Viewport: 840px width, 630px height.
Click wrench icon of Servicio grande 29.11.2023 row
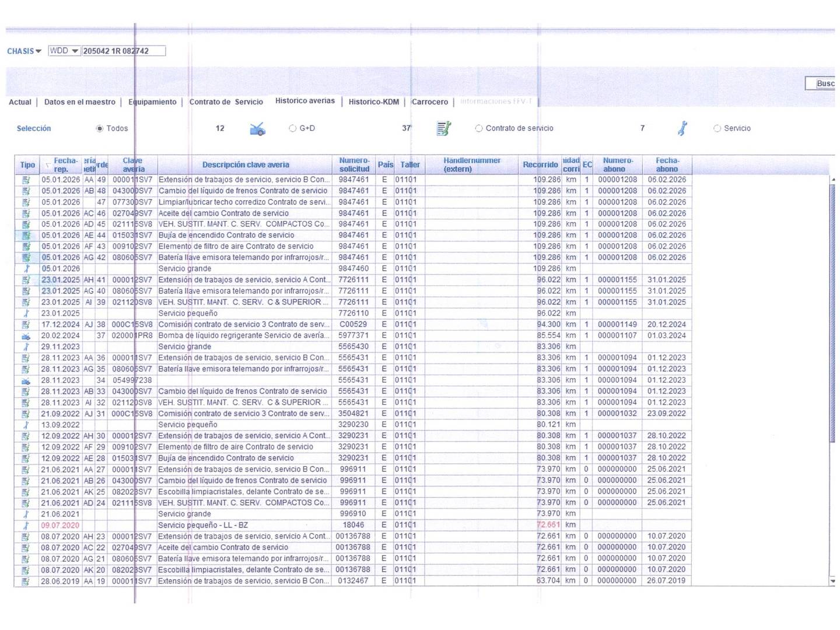(x=26, y=347)
